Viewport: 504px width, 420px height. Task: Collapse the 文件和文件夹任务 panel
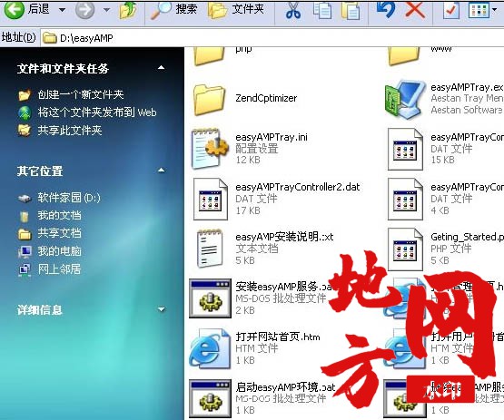click(x=161, y=68)
